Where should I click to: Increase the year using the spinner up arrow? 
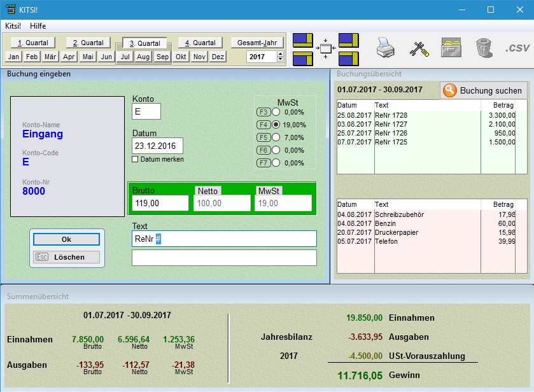click(x=281, y=54)
